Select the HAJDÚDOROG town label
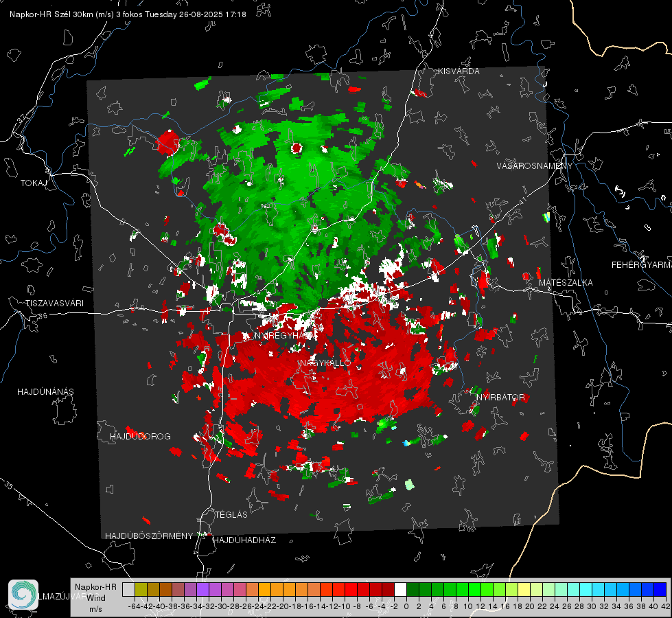The image size is (672, 618). click(140, 437)
